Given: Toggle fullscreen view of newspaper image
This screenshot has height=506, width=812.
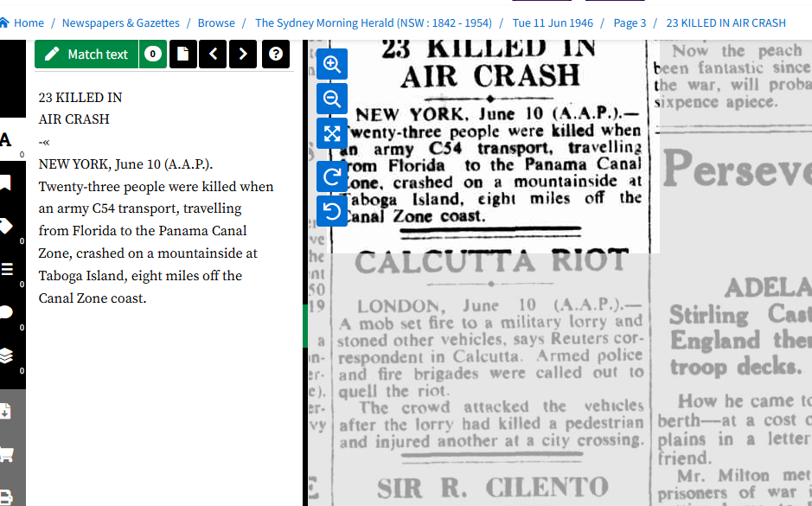Looking at the screenshot, I should tap(332, 133).
